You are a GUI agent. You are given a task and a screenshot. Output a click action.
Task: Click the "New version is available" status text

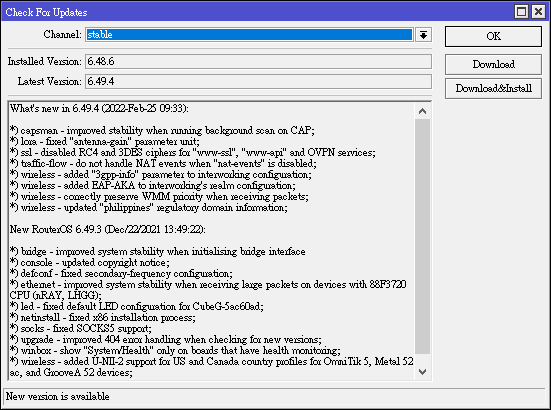pos(58,397)
